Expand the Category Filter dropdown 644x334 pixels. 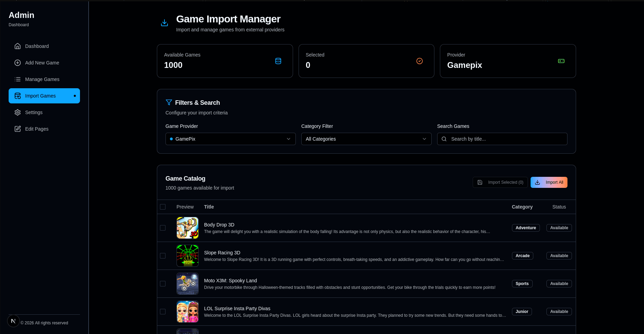(x=366, y=139)
